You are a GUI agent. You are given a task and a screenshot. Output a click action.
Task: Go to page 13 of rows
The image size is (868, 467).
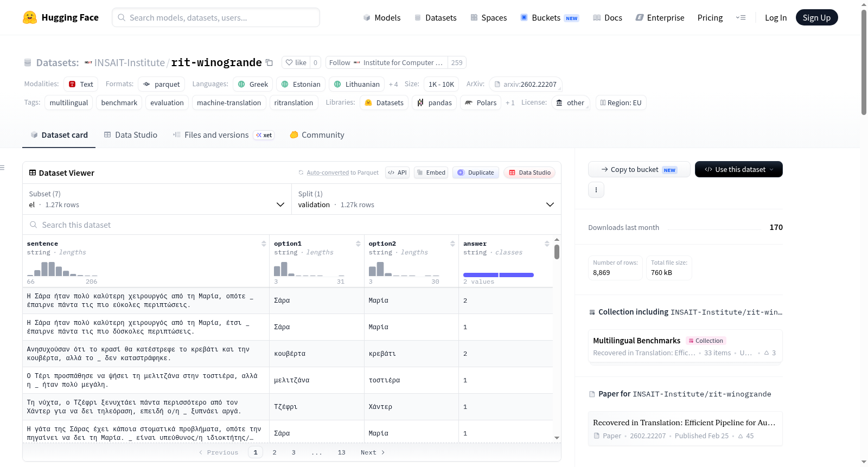click(x=341, y=452)
